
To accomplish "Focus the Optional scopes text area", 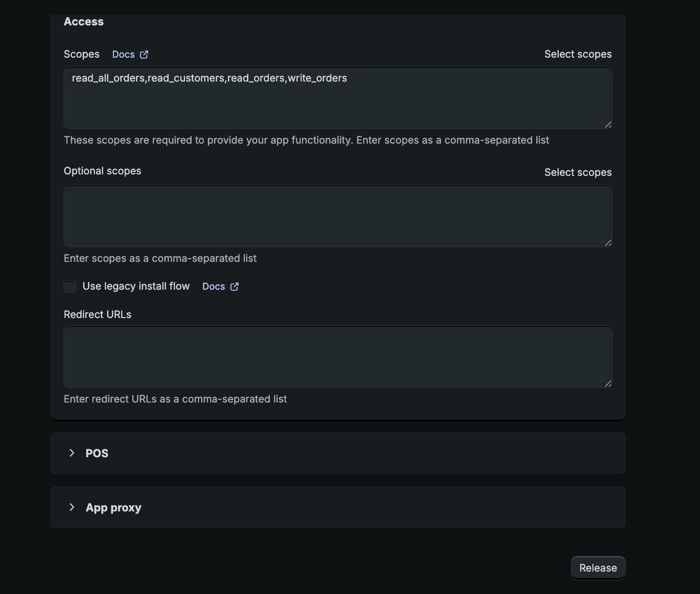I will [337, 216].
